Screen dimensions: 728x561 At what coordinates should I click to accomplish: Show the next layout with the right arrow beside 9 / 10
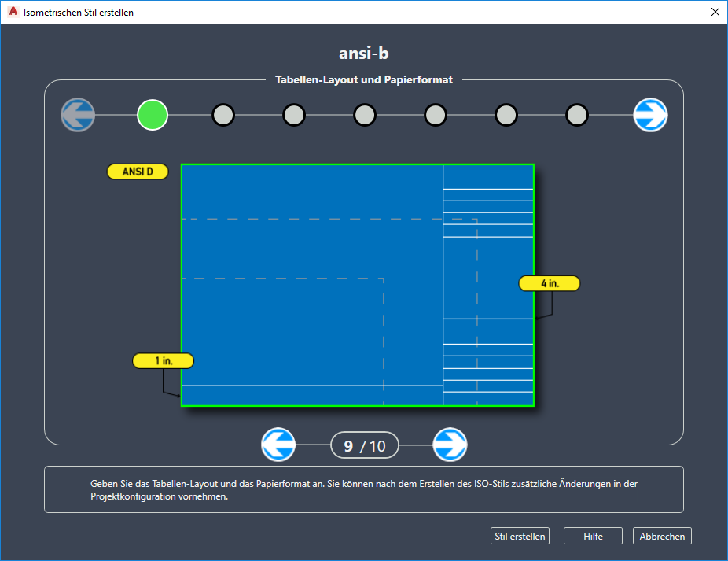pyautogui.click(x=450, y=445)
